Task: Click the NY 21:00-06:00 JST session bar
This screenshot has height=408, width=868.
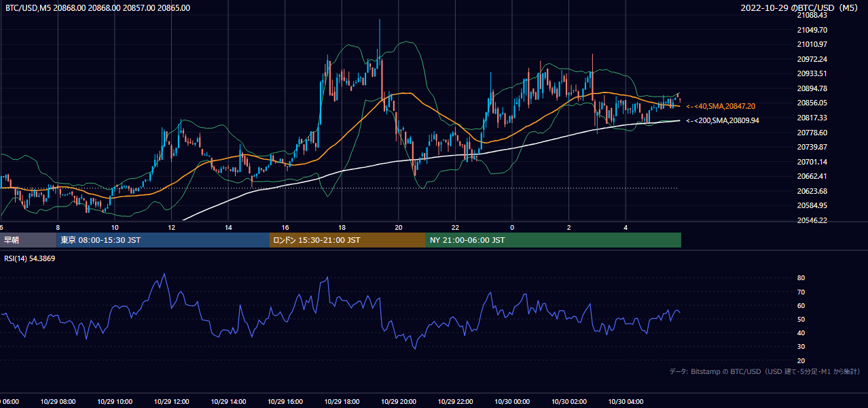Action: point(554,240)
